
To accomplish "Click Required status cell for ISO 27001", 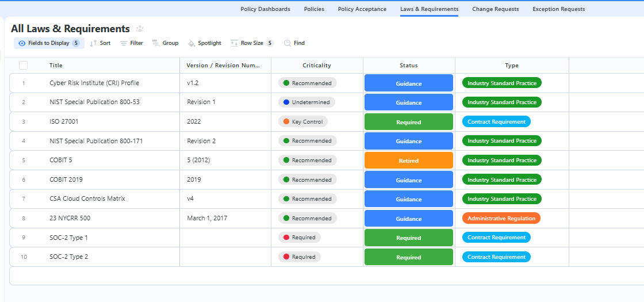I will click(x=409, y=121).
